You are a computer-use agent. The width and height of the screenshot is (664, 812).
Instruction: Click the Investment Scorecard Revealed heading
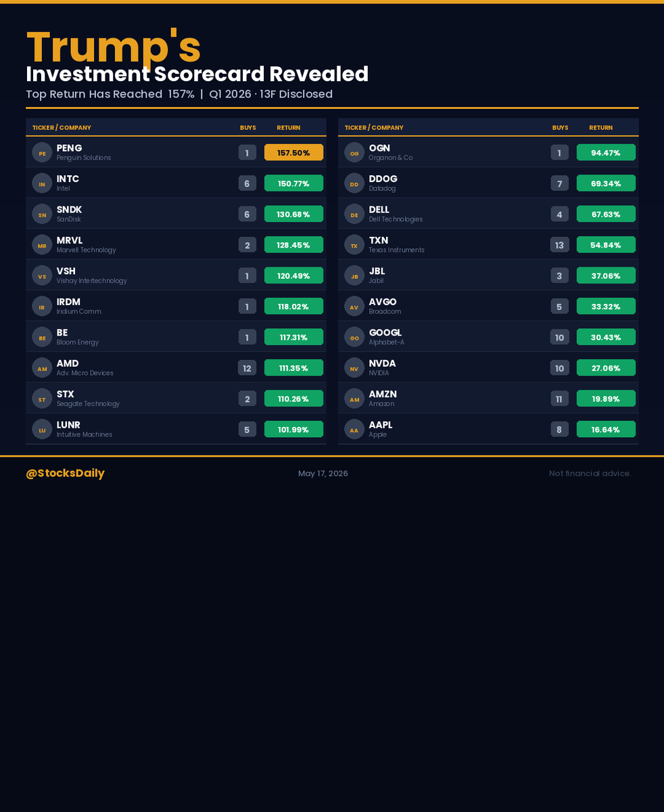pyautogui.click(x=197, y=74)
